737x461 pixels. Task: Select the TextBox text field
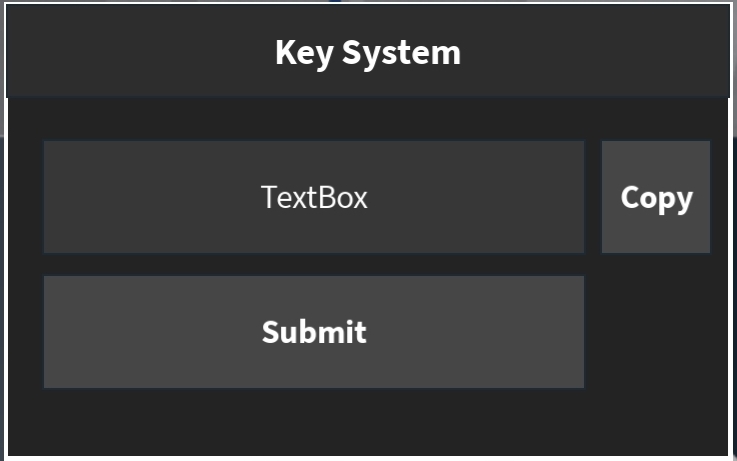pos(314,197)
